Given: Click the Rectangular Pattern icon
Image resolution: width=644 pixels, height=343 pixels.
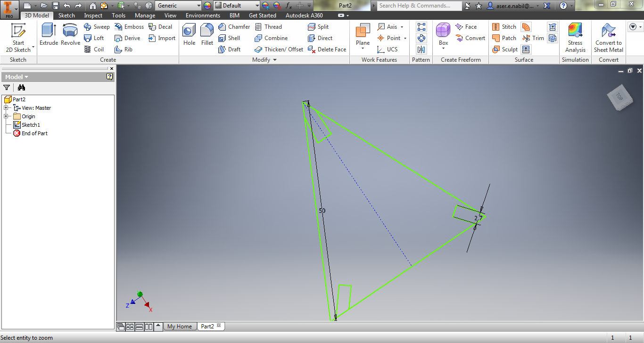Looking at the screenshot, I should click(421, 27).
